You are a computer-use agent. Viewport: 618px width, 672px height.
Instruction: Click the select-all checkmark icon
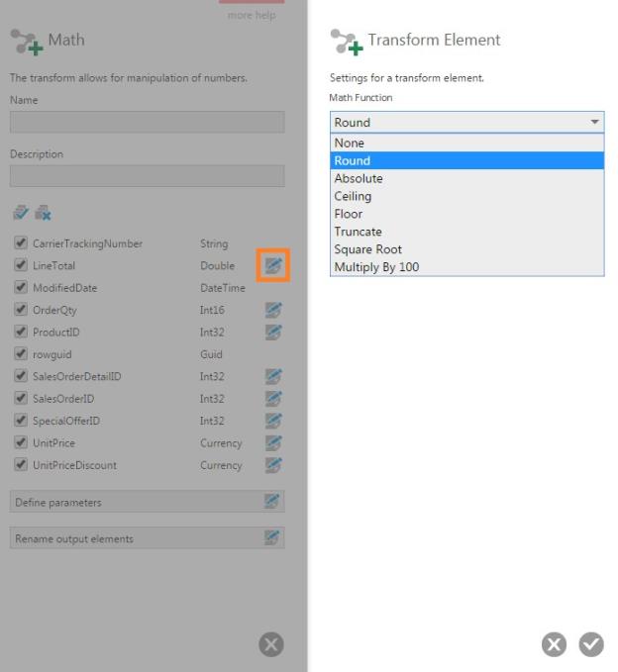point(21,213)
